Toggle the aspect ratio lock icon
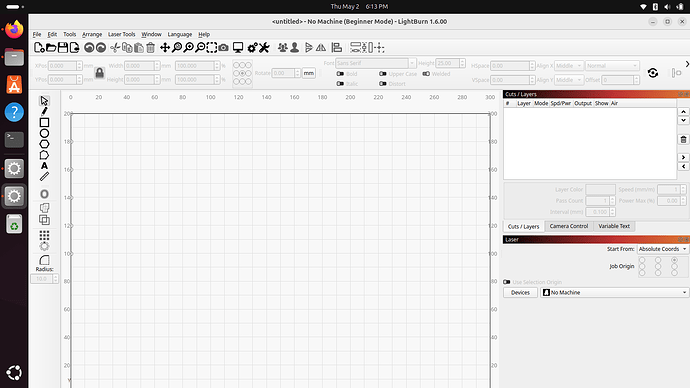This screenshot has height=388, width=690. [99, 73]
